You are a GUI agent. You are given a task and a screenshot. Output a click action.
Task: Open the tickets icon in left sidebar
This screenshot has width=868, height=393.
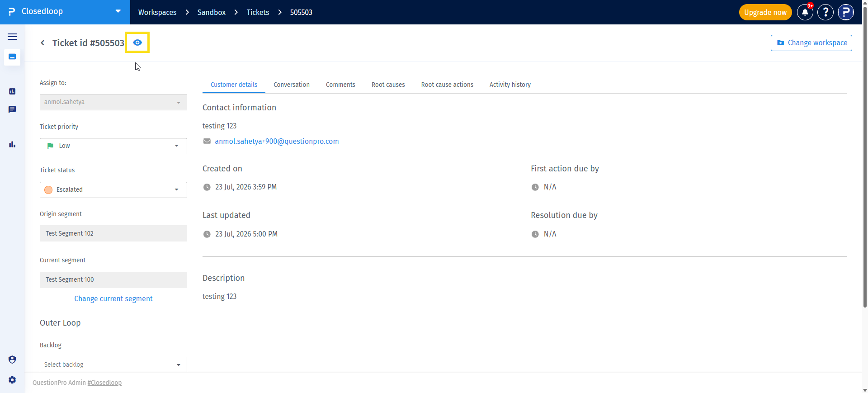tap(12, 57)
